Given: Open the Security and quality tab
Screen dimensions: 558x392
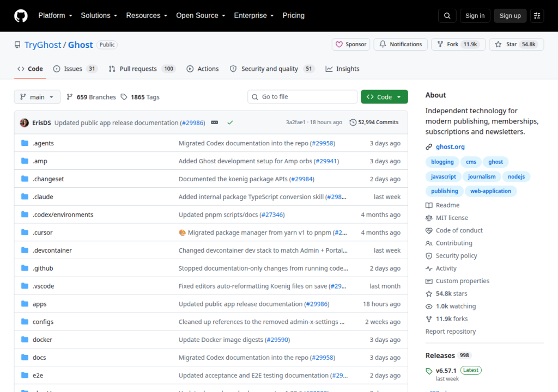Looking at the screenshot, I should 272,69.
